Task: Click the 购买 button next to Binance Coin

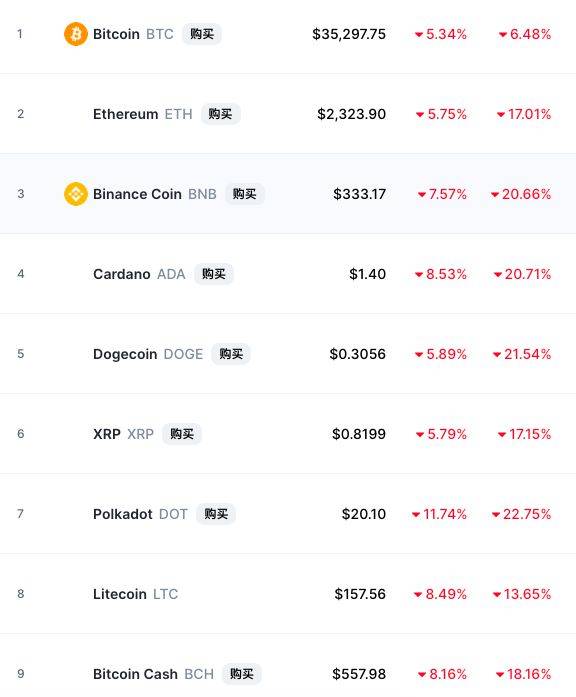Action: [244, 194]
